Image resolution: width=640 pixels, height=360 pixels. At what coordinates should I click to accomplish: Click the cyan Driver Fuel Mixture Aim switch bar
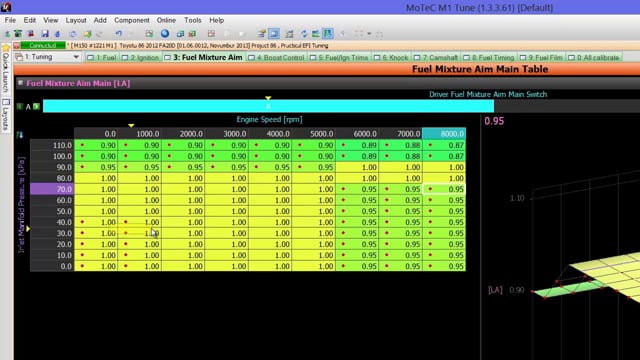[268, 107]
